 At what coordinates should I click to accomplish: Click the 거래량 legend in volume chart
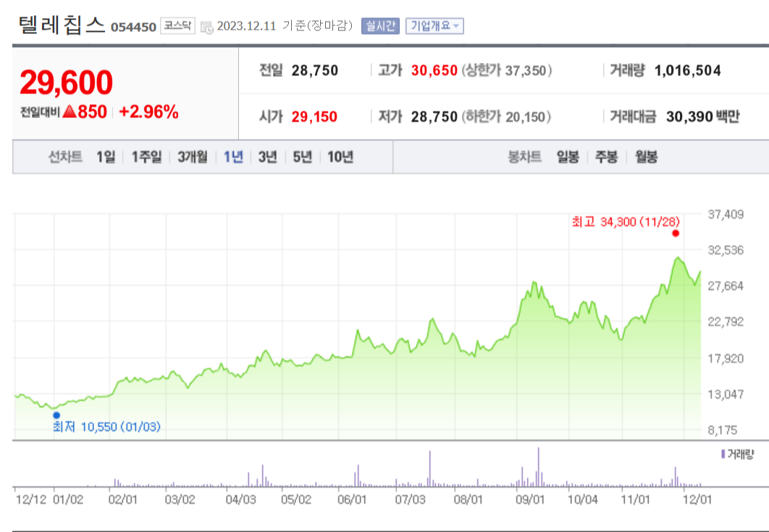[737, 455]
